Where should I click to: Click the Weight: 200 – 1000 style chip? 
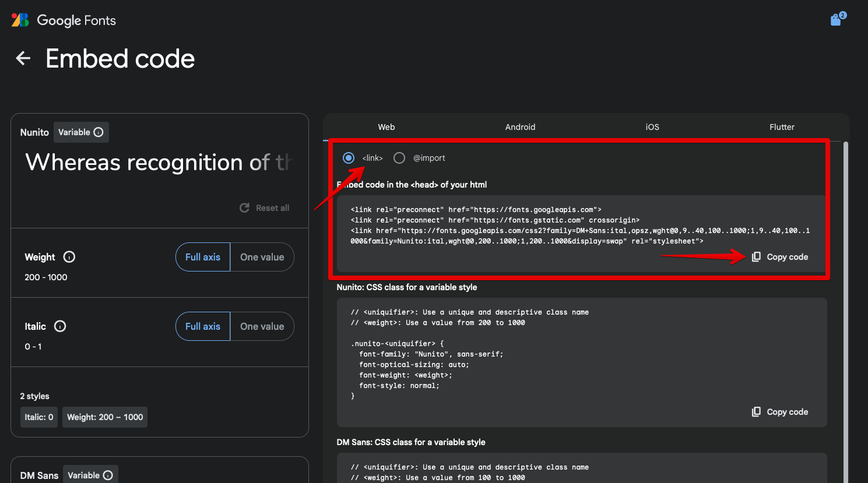pyautogui.click(x=104, y=417)
